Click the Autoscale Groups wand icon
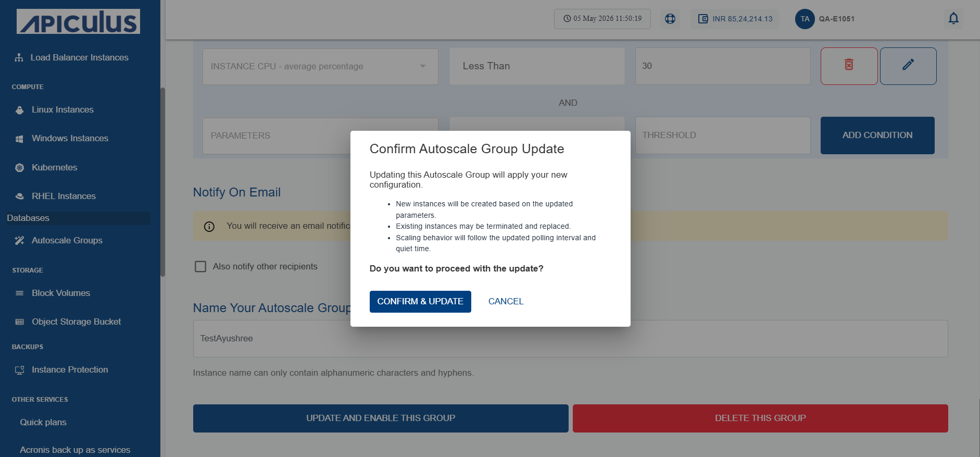The height and width of the screenshot is (457, 980). 19,241
